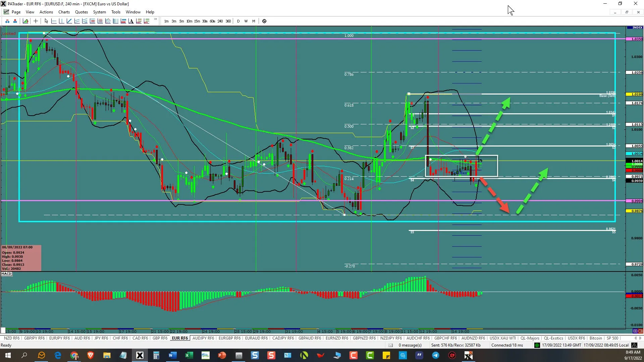Select the crosshair tool
Viewport: 644px width, 362px height.
point(36,21)
